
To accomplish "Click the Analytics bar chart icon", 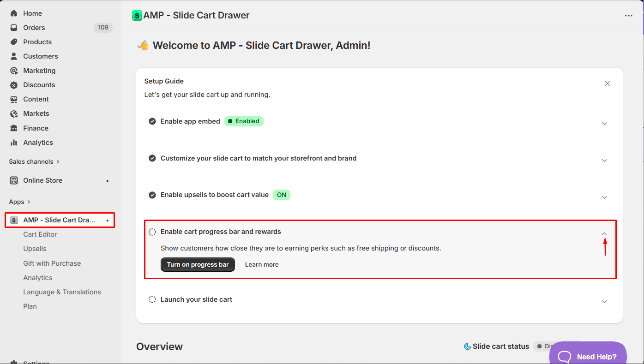I will coord(14,143).
